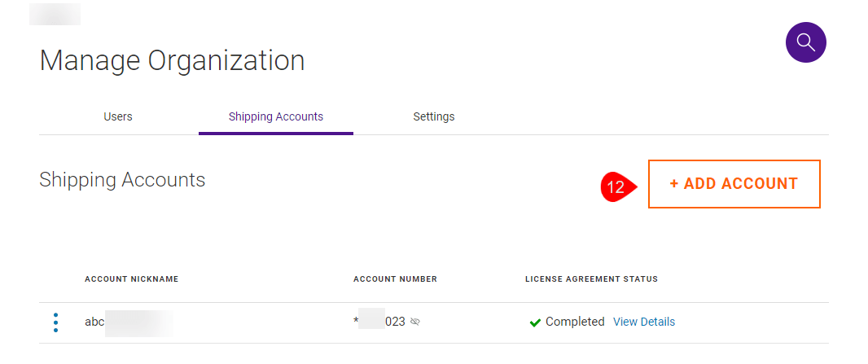This screenshot has height=364, width=868.
Task: Select the Shipping Accounts tab
Action: (276, 116)
